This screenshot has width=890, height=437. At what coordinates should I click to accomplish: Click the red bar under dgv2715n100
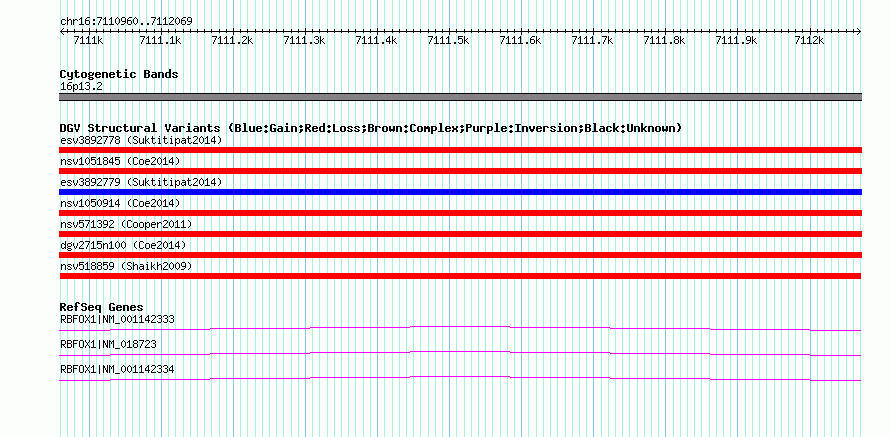(460, 255)
